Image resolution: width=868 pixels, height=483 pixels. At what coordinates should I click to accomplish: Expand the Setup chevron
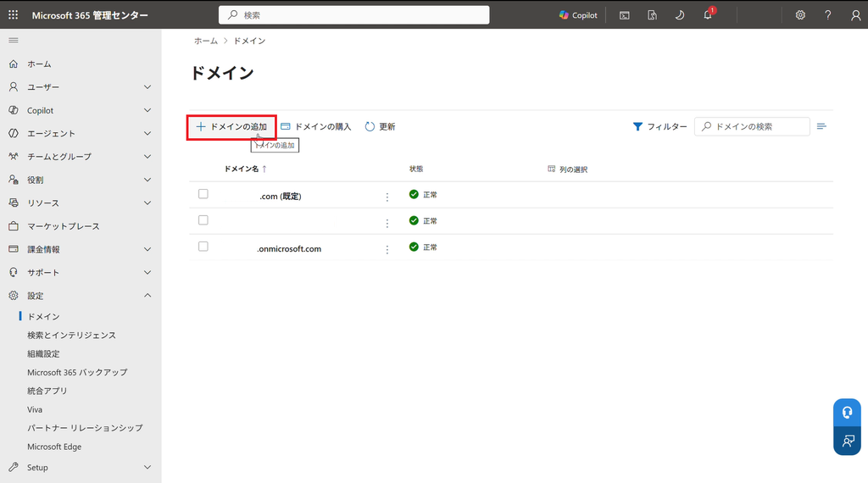(x=147, y=467)
